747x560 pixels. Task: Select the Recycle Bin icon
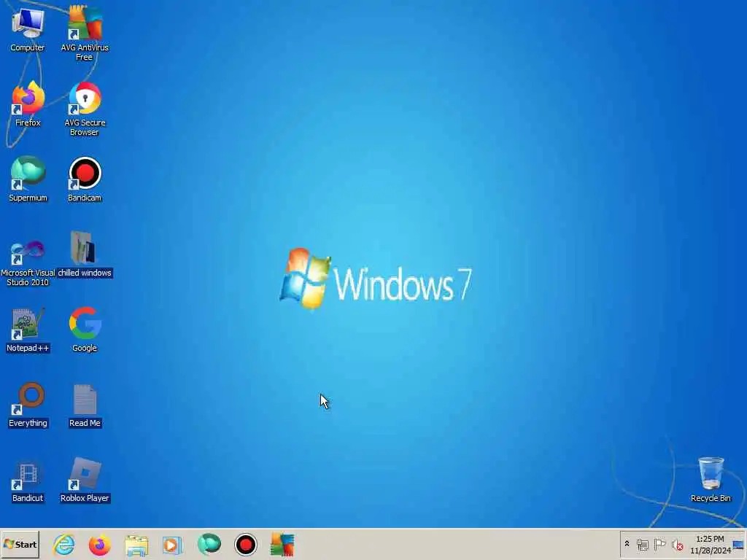pos(711,479)
